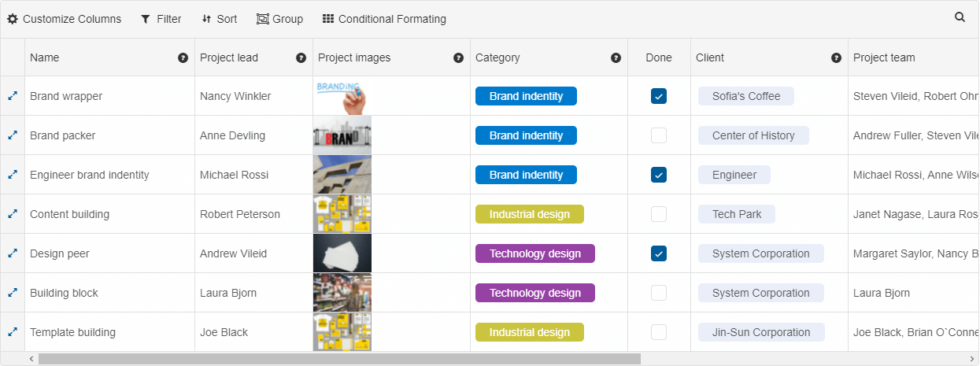Viewport: 980px width, 366px height.
Task: Expand the Template building row
Action: (x=13, y=332)
